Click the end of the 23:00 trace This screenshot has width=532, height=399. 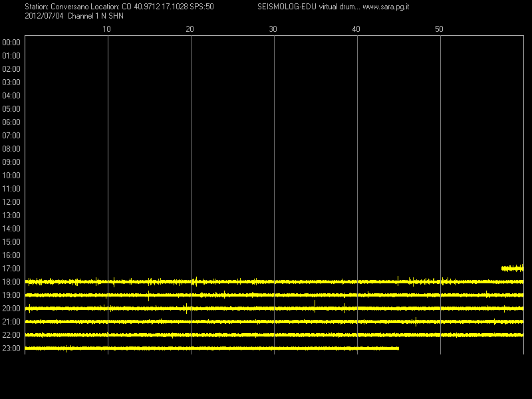(x=398, y=348)
